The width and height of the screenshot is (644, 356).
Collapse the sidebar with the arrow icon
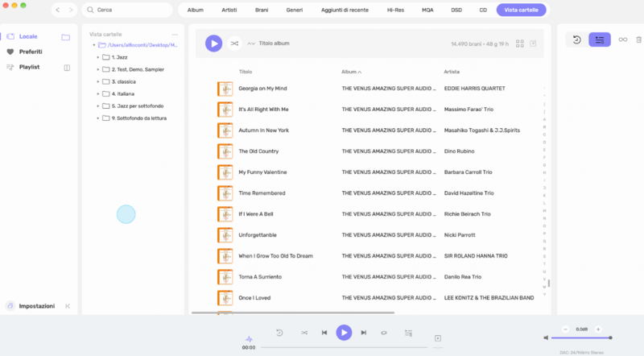point(68,306)
